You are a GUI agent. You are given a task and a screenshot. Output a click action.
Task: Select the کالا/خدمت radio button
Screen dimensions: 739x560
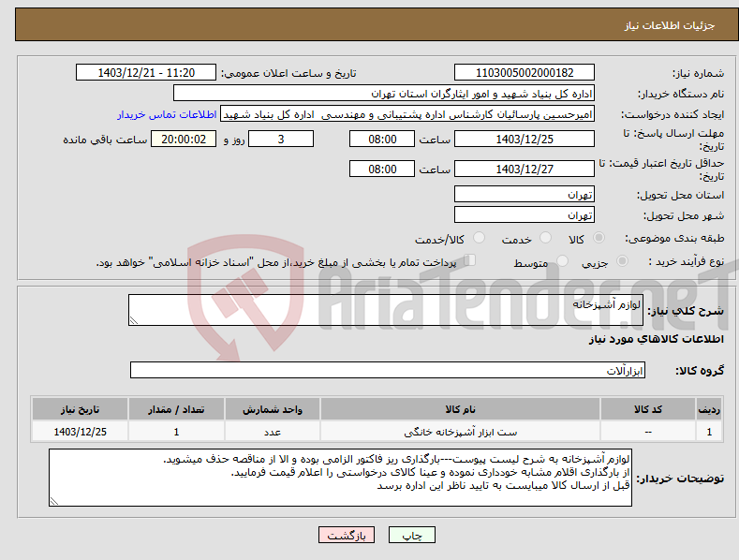coord(479,238)
